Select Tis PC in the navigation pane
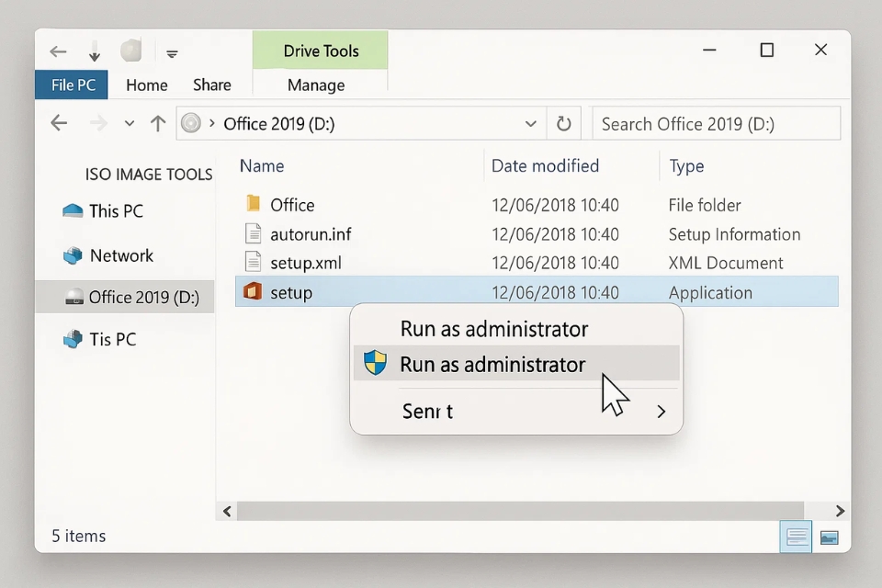This screenshot has height=588, width=882. (x=113, y=339)
